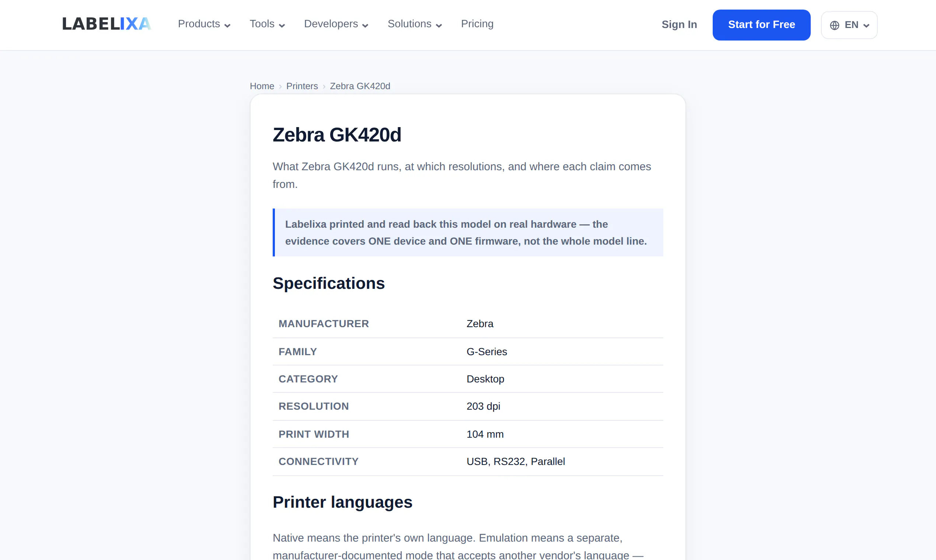
Task: Click the Labelixa logo
Action: tap(106, 24)
